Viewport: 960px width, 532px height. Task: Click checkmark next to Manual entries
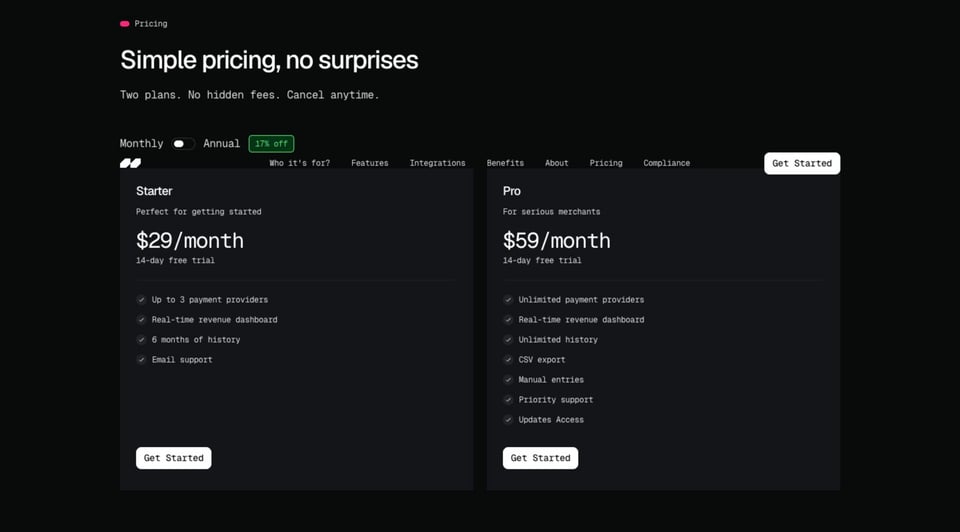(x=508, y=380)
